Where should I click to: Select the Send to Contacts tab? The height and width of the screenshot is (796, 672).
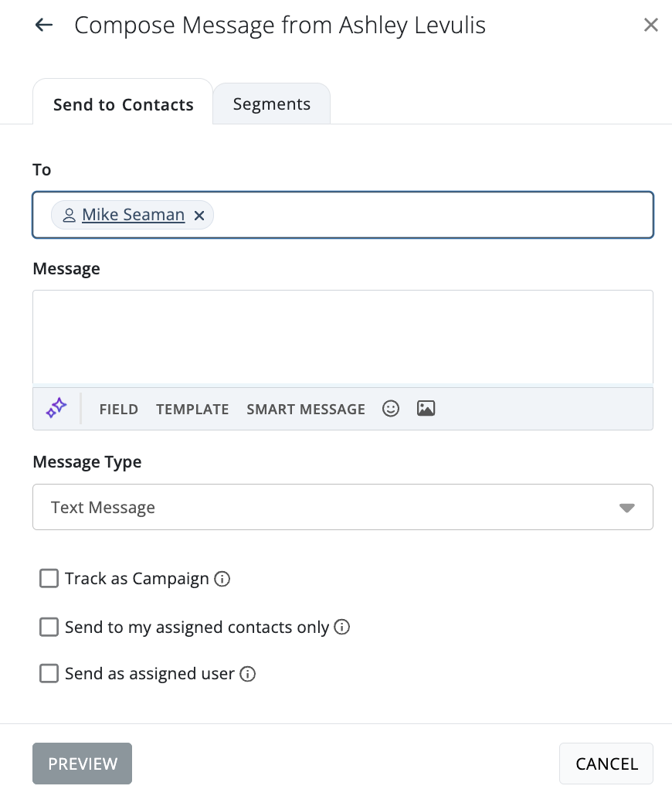123,105
